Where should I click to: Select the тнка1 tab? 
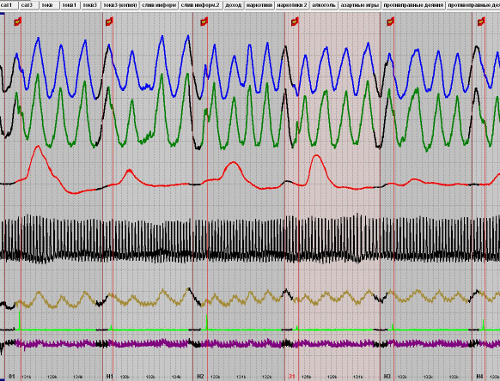click(70, 5)
